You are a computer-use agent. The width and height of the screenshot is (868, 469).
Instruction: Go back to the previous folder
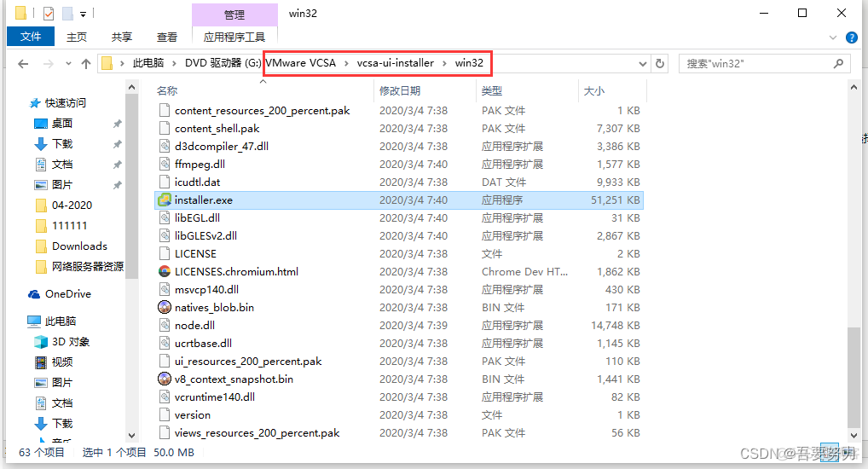click(x=23, y=64)
